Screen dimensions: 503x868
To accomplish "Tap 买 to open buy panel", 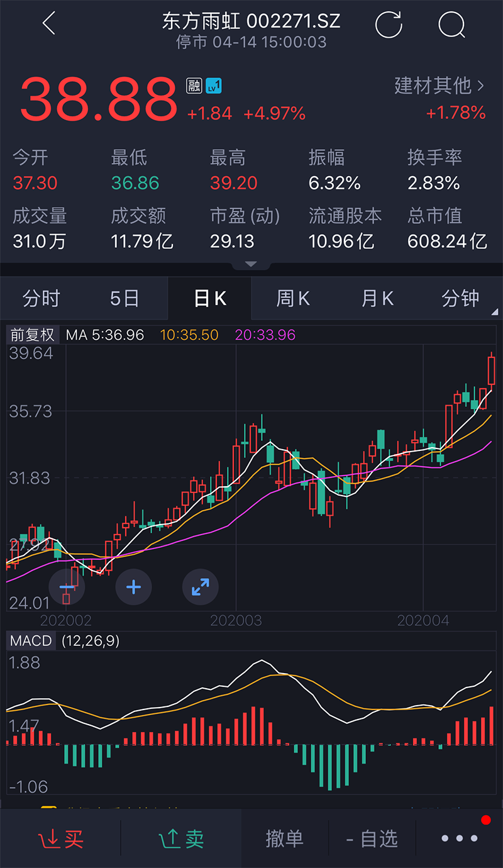I will coord(60,838).
